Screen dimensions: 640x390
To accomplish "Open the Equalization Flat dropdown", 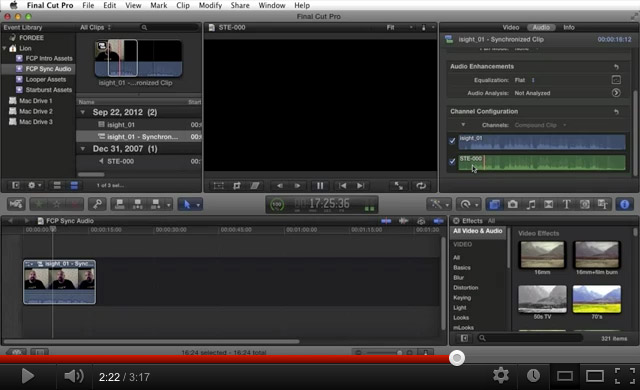I will 524,80.
